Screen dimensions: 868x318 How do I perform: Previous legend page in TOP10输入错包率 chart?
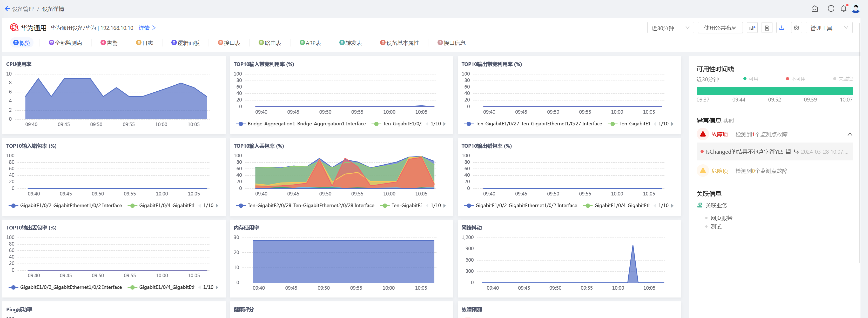pos(200,206)
